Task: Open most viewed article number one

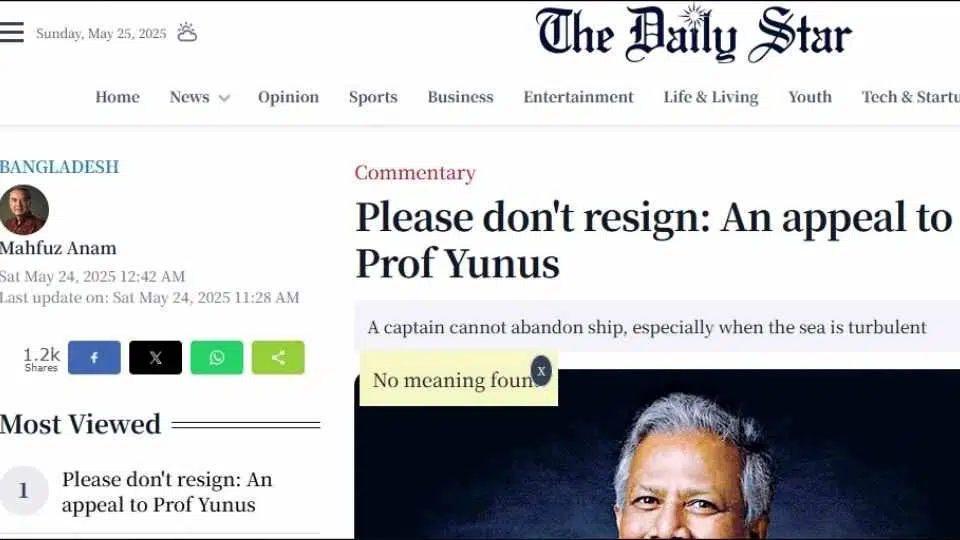Action: tap(167, 492)
